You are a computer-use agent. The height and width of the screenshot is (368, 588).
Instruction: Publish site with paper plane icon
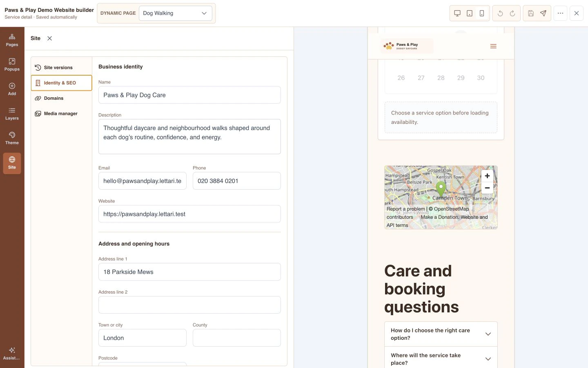pos(543,13)
